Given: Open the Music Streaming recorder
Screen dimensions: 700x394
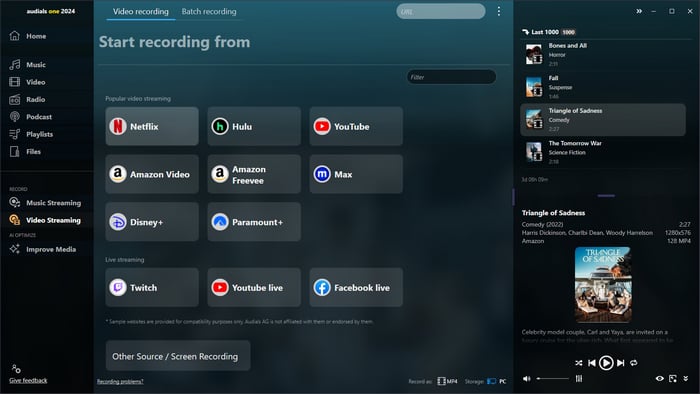Looking at the screenshot, I should coord(45,203).
